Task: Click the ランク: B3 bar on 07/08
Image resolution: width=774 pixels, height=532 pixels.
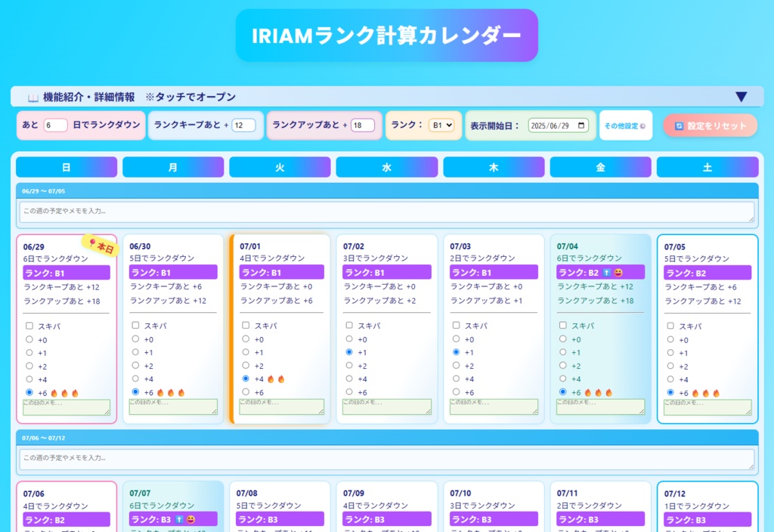Action: (280, 519)
